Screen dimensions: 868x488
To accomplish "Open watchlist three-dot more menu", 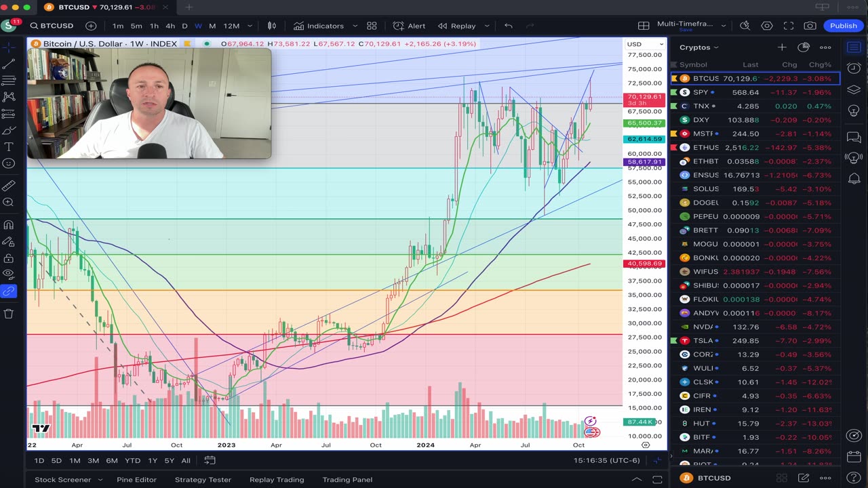I will pyautogui.click(x=825, y=47).
